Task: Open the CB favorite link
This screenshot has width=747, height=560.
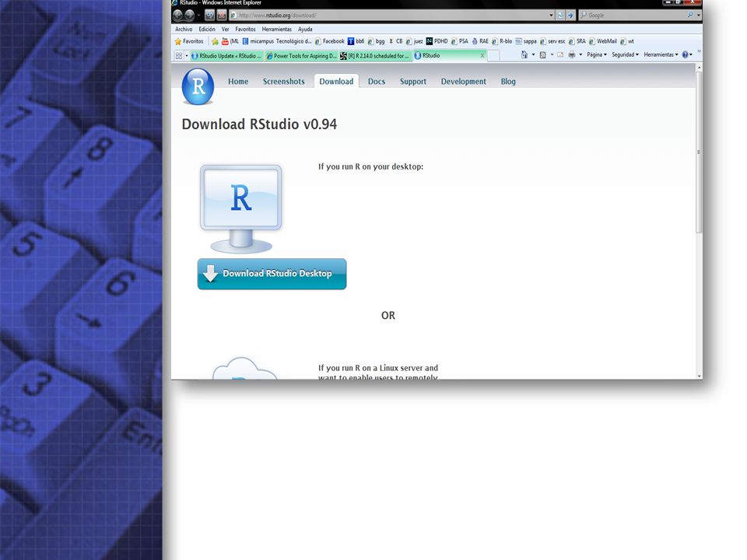Action: (x=395, y=41)
